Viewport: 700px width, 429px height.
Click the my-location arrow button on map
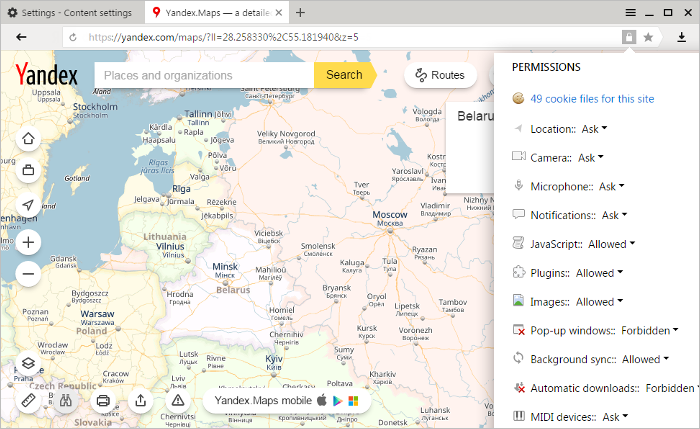click(28, 204)
